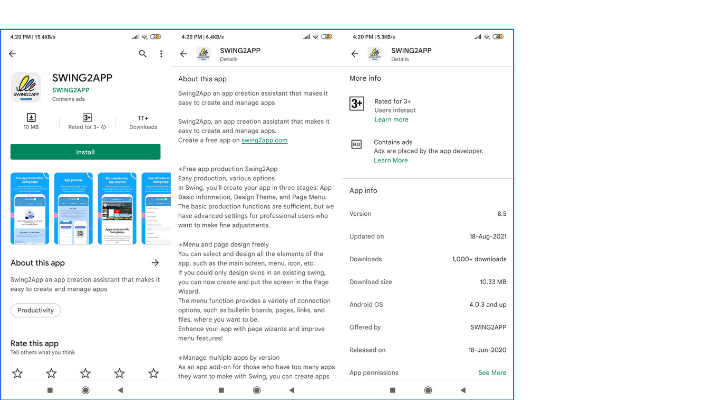The width and height of the screenshot is (720, 400).
Task: Tap home circle button in left phone
Action: coord(85,390)
